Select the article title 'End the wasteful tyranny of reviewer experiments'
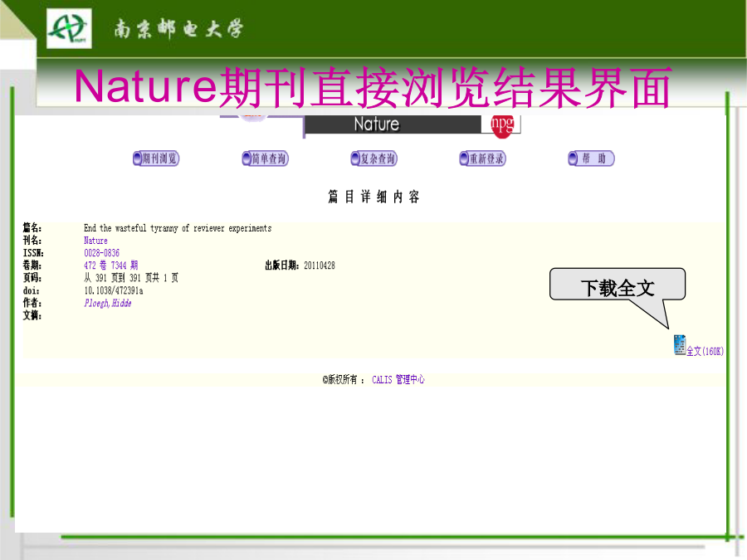The image size is (747, 560). click(178, 228)
